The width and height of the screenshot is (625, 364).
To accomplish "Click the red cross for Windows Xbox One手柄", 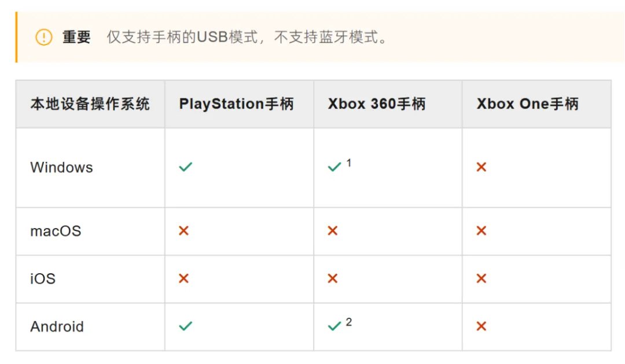I will tap(481, 167).
